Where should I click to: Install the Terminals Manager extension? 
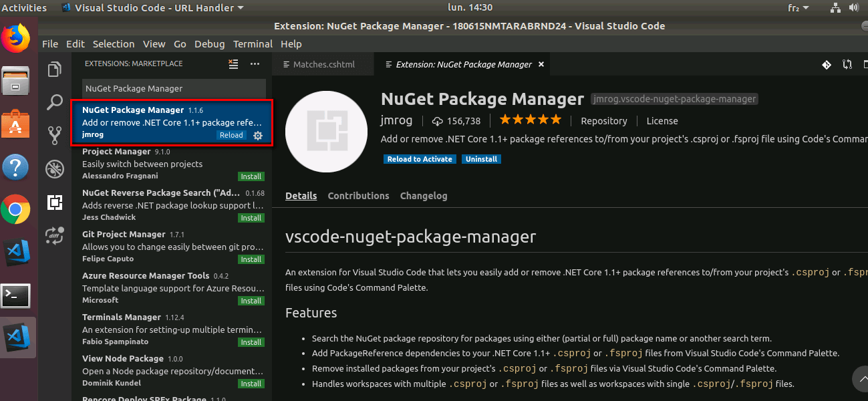click(x=251, y=342)
